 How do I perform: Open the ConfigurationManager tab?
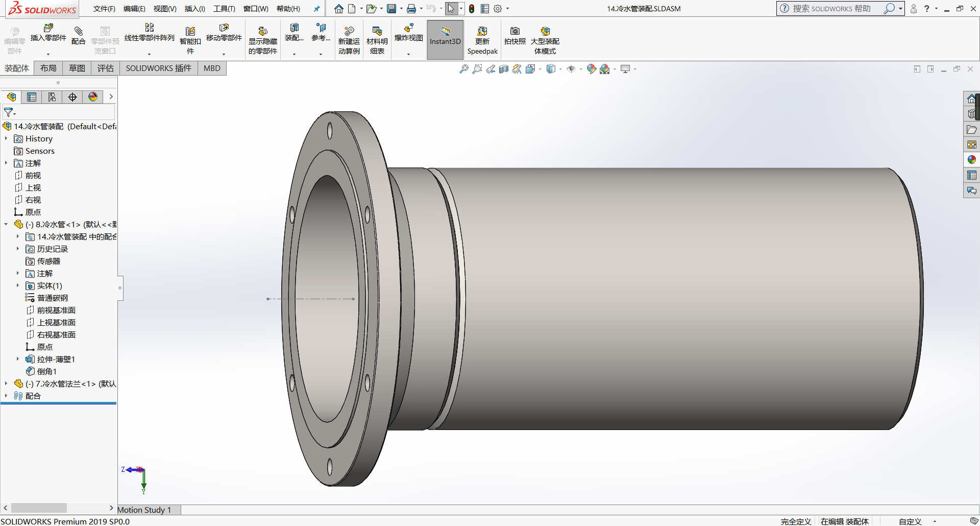point(52,97)
